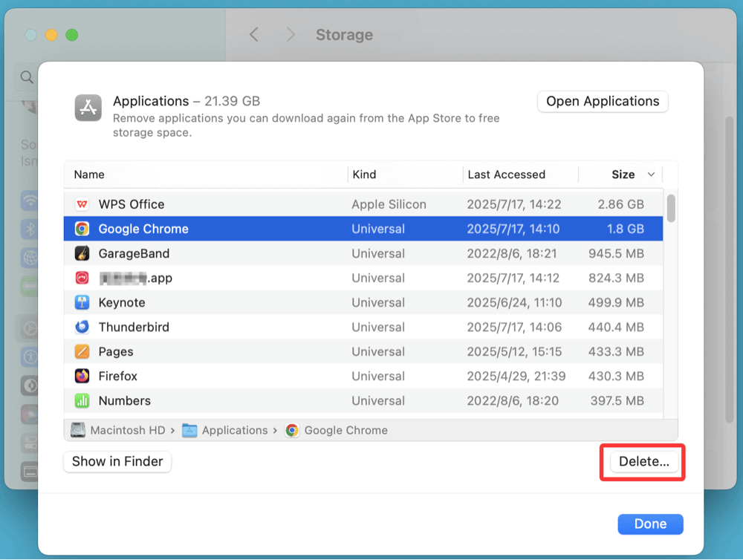The image size is (743, 560).
Task: Click the search magnifier in the sidebar
Action: click(x=26, y=76)
